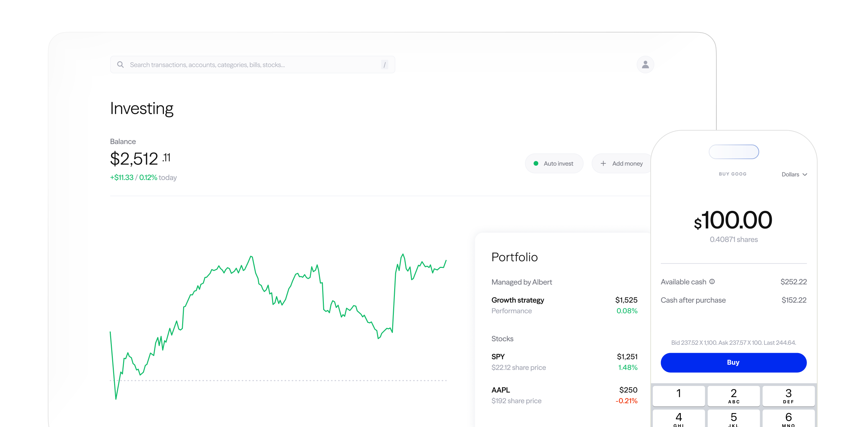Click the Available cash info icon
The height and width of the screenshot is (427, 868).
click(x=712, y=281)
